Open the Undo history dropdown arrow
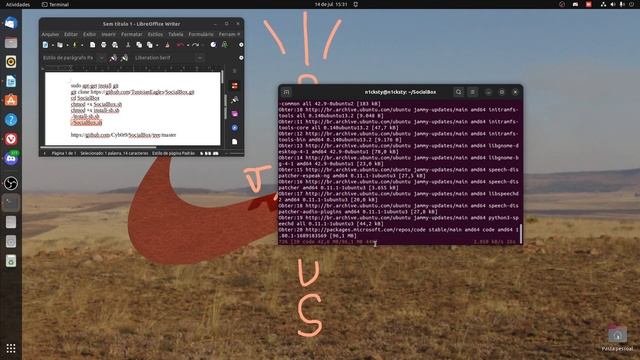The width and height of the screenshot is (640, 360). point(187,45)
